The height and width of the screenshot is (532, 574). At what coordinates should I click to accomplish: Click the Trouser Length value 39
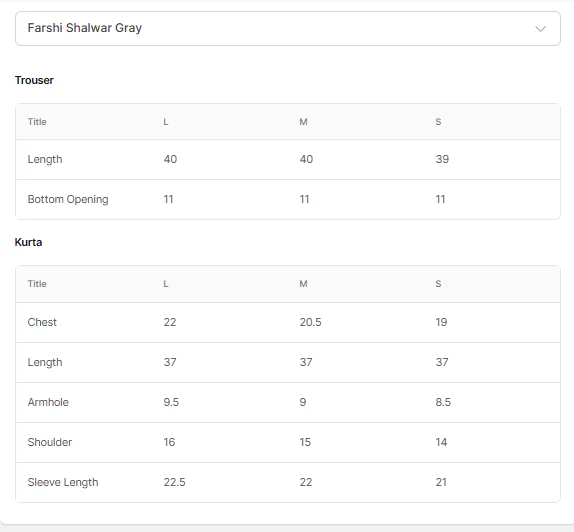442,159
